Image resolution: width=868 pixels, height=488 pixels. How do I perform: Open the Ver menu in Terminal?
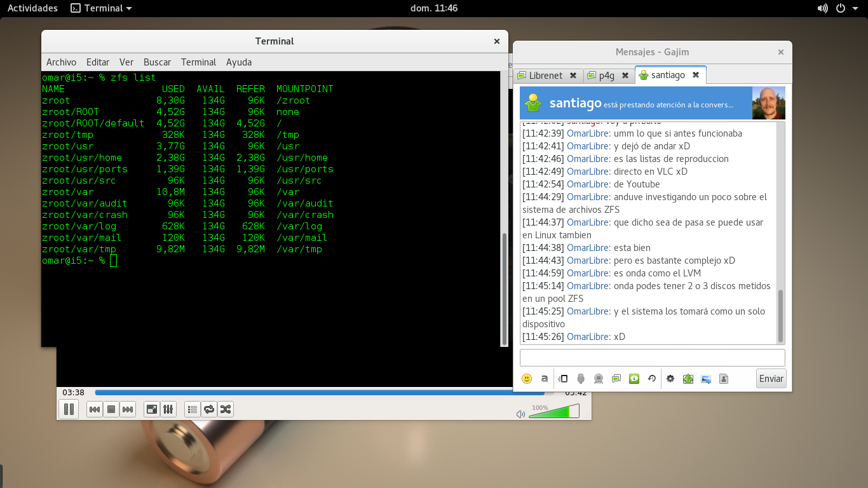click(126, 62)
